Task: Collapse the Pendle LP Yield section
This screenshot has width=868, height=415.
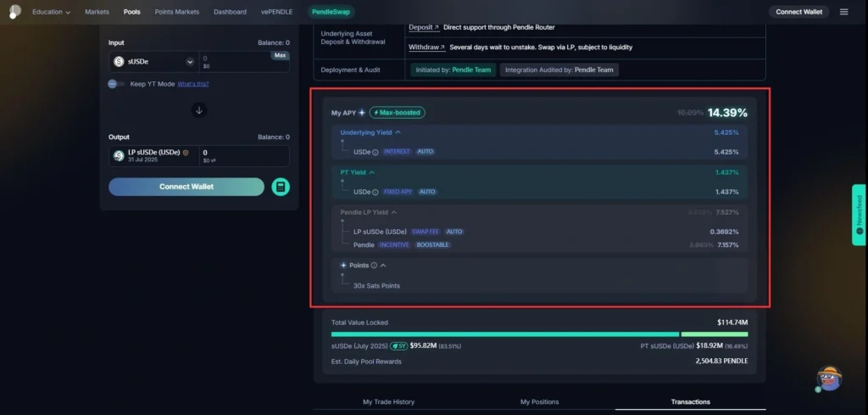Action: (393, 212)
